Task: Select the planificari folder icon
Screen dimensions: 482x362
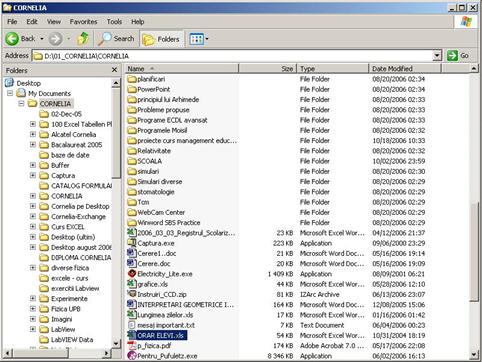Action: coord(132,79)
